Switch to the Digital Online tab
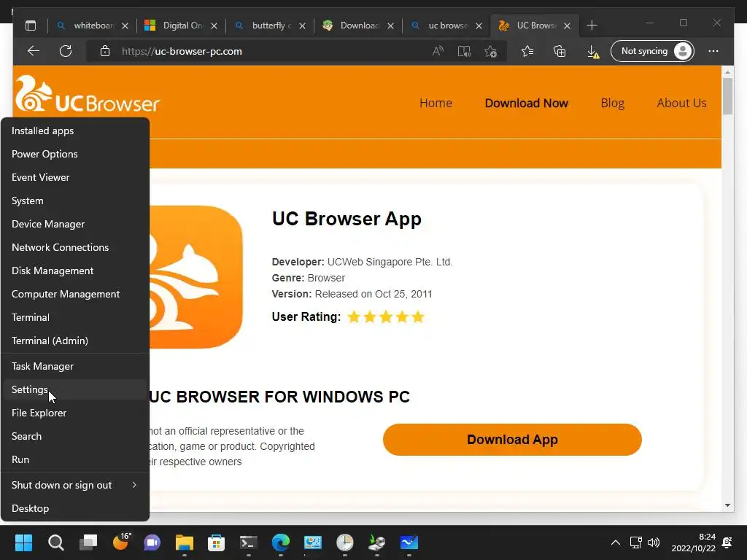This screenshot has height=560, width=747. pos(181,26)
